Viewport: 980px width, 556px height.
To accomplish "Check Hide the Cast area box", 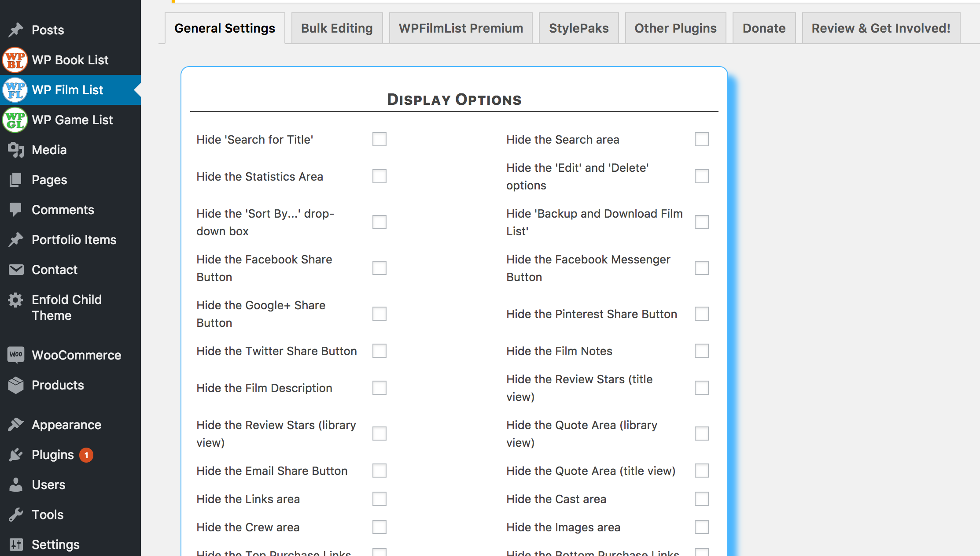I will click(702, 499).
